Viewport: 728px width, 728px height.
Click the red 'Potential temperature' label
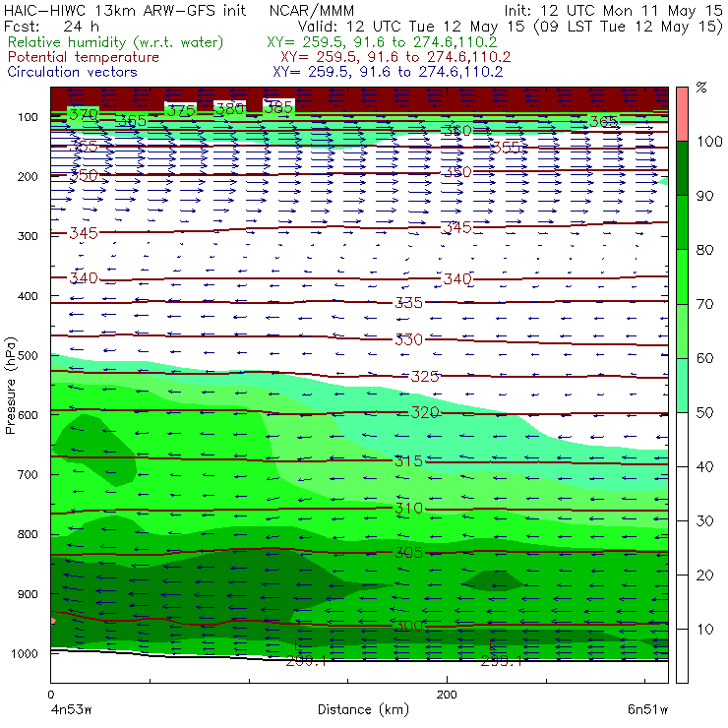click(83, 57)
